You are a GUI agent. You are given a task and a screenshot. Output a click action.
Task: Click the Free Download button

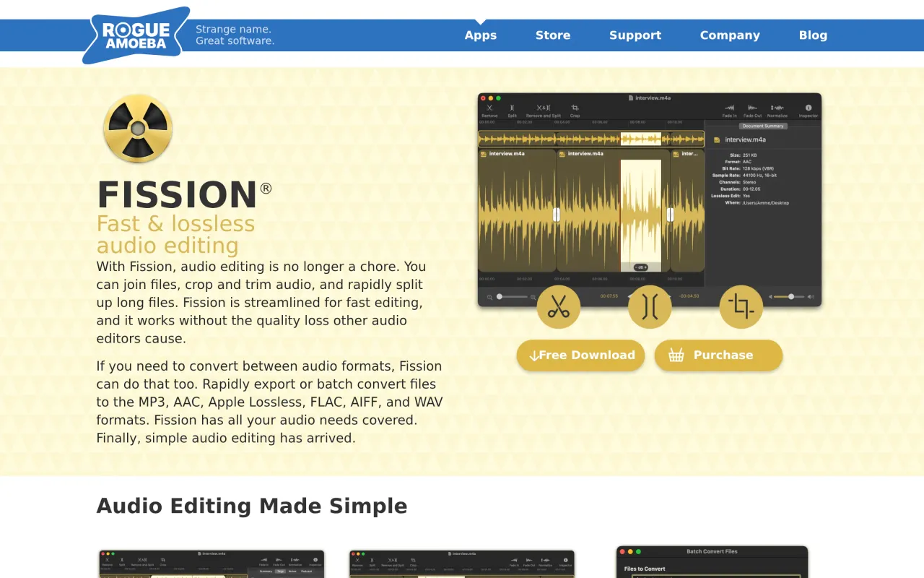point(580,355)
